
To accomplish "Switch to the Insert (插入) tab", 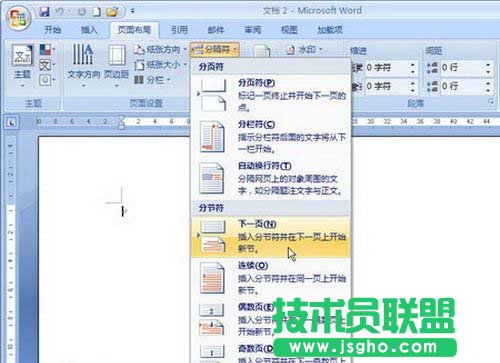I will 89,30.
